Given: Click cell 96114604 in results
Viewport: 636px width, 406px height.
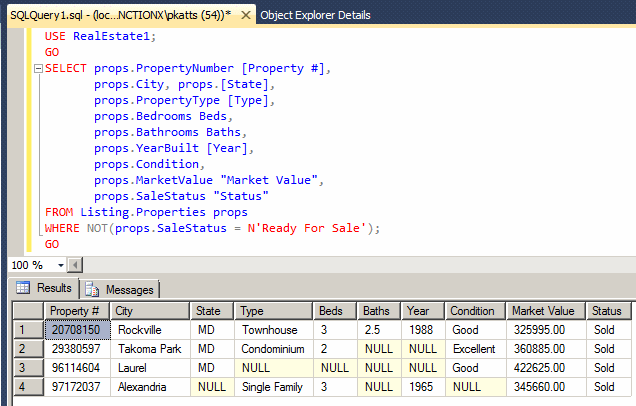Looking at the screenshot, I should pos(77,368).
